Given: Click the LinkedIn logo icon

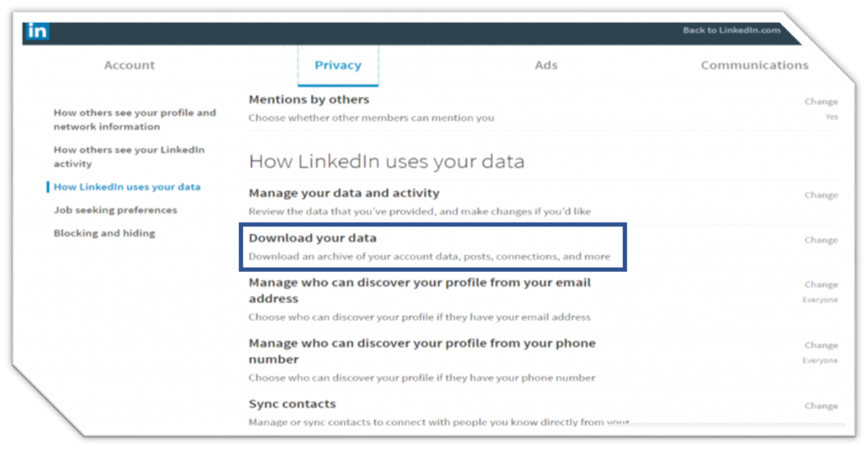Looking at the screenshot, I should 37,31.
